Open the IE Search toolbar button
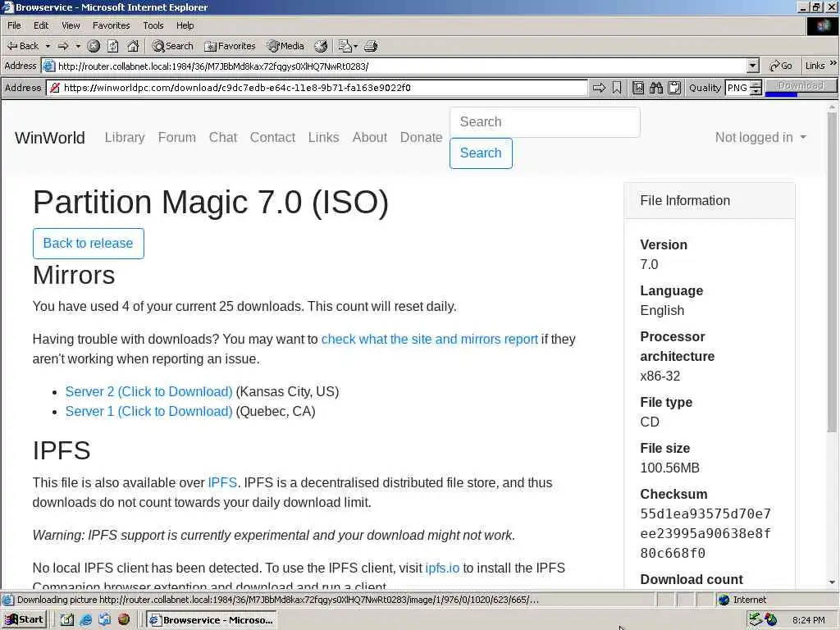 tap(172, 46)
